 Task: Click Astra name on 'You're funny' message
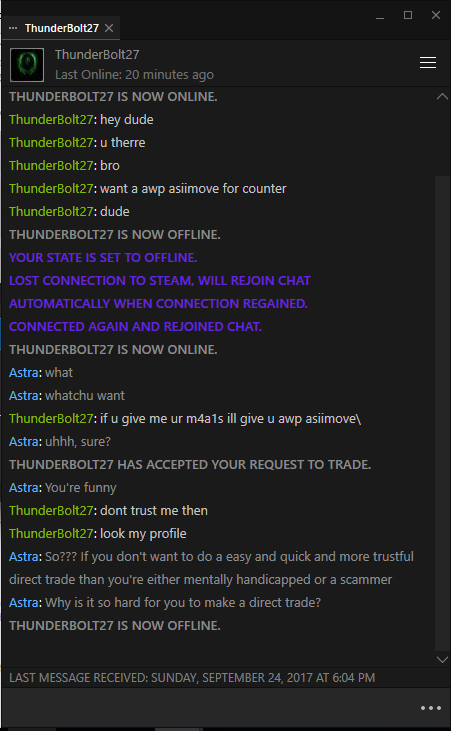23,487
